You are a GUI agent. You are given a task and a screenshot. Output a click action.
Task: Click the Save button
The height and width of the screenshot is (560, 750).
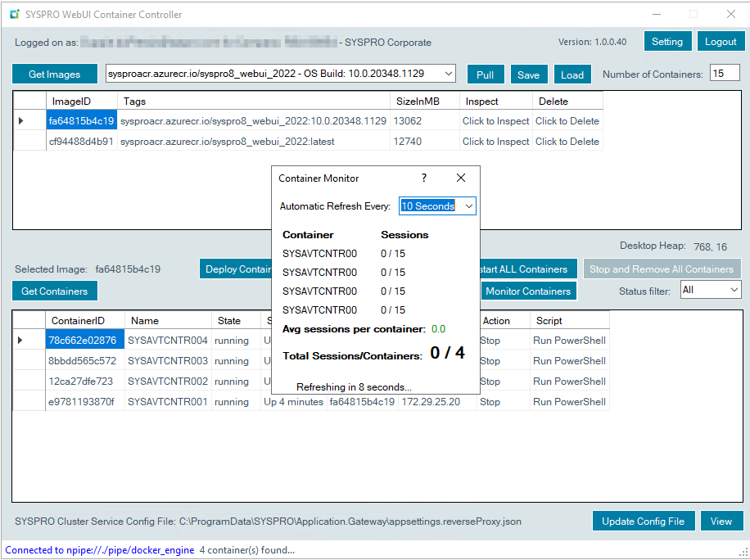coord(528,75)
